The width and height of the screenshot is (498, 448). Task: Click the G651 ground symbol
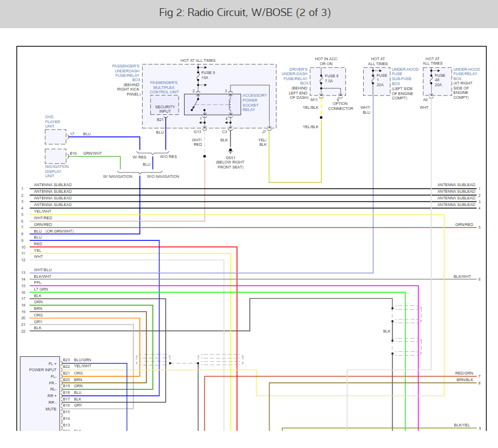[x=230, y=151]
